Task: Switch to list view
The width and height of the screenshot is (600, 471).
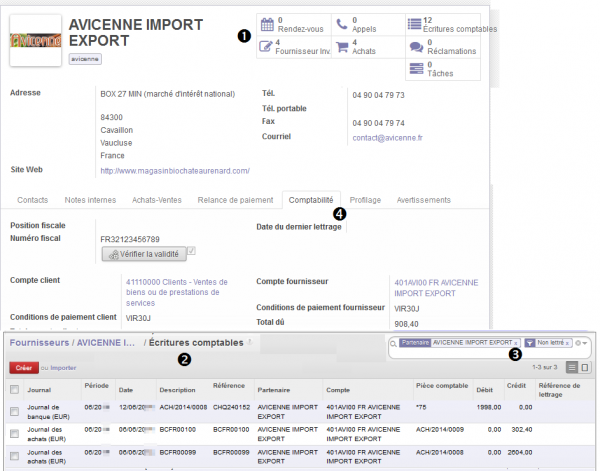Action: click(572, 367)
